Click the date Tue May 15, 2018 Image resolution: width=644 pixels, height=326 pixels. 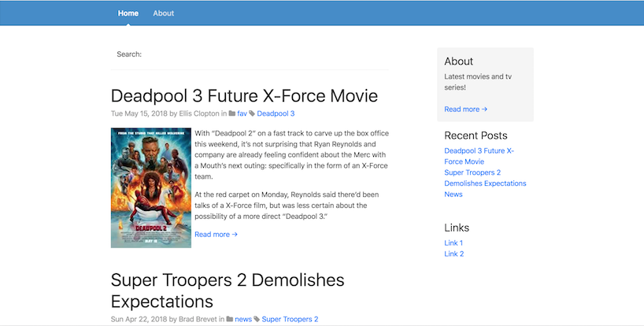139,113
